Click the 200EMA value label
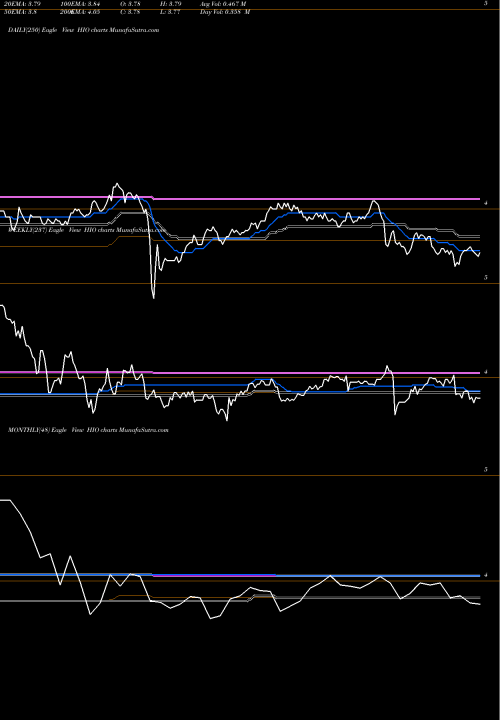 coord(80,12)
